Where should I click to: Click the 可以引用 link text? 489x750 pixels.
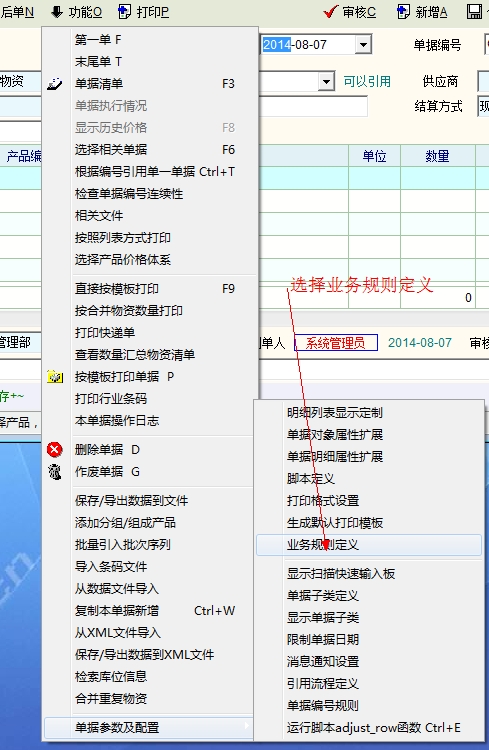click(x=367, y=82)
